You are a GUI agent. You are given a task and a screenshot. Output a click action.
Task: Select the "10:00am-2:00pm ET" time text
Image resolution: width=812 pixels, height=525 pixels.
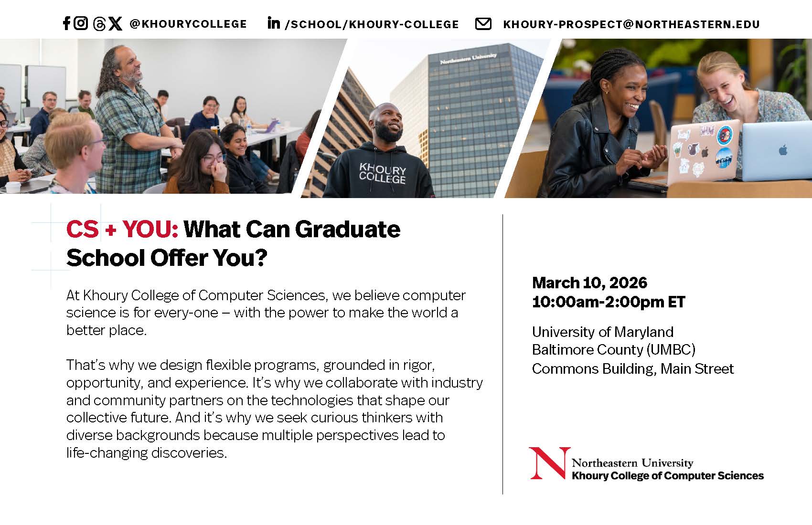tap(609, 302)
